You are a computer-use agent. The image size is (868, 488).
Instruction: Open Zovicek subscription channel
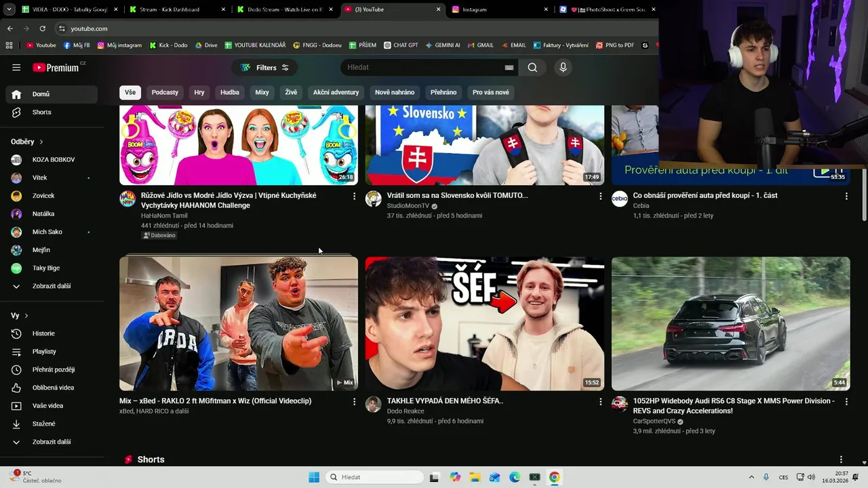(52, 196)
